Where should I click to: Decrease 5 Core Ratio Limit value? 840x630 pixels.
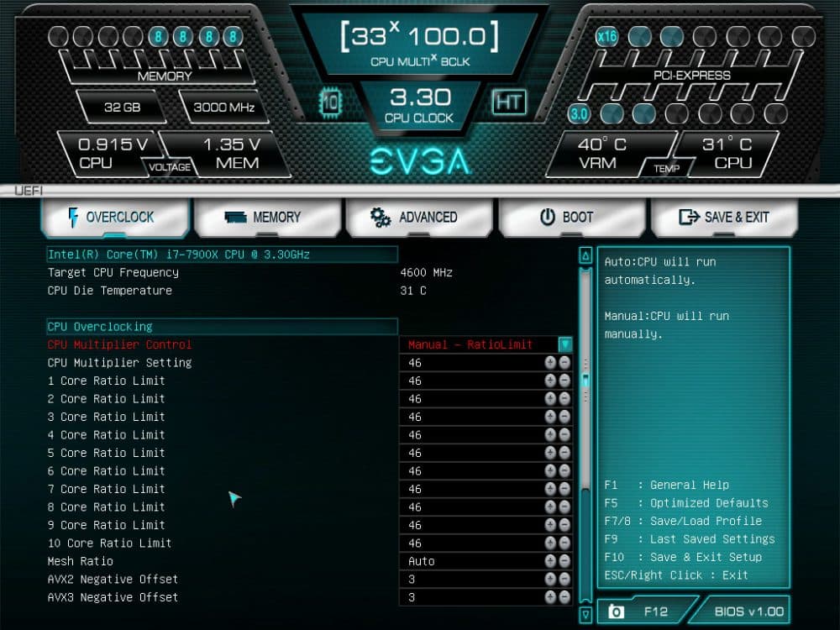click(x=564, y=453)
